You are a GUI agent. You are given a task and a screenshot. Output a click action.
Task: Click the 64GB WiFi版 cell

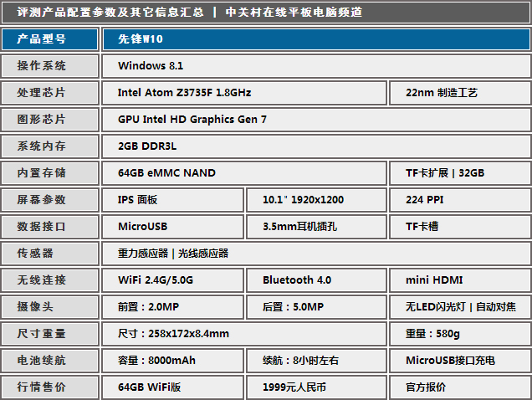point(173,387)
